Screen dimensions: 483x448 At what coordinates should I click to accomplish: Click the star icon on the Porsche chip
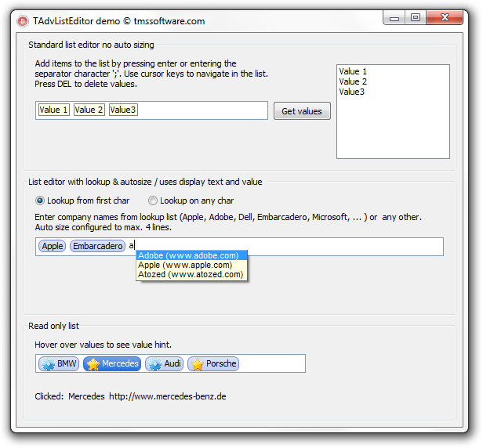coord(197,364)
